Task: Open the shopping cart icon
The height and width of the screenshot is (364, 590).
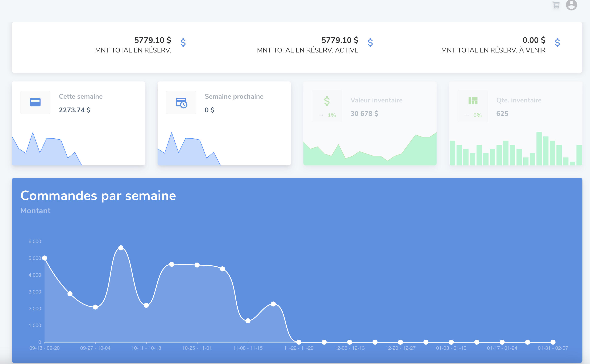Action: tap(556, 5)
